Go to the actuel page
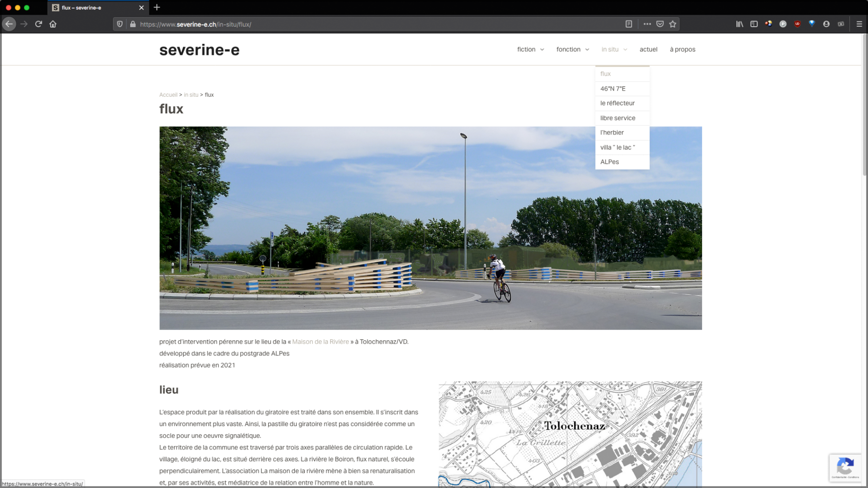Screen dimensions: 868x488 (x=648, y=49)
